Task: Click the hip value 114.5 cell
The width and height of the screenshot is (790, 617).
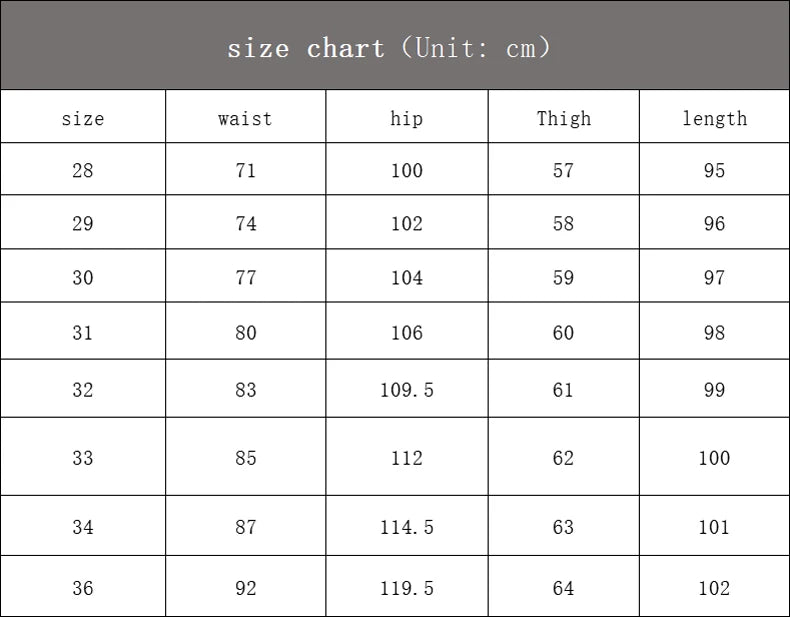Action: pos(406,527)
